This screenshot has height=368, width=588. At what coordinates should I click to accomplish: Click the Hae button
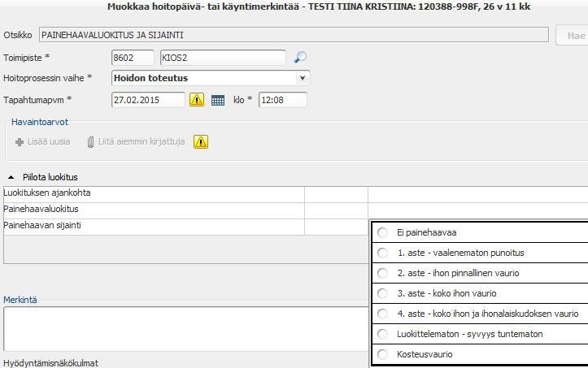pyautogui.click(x=573, y=36)
